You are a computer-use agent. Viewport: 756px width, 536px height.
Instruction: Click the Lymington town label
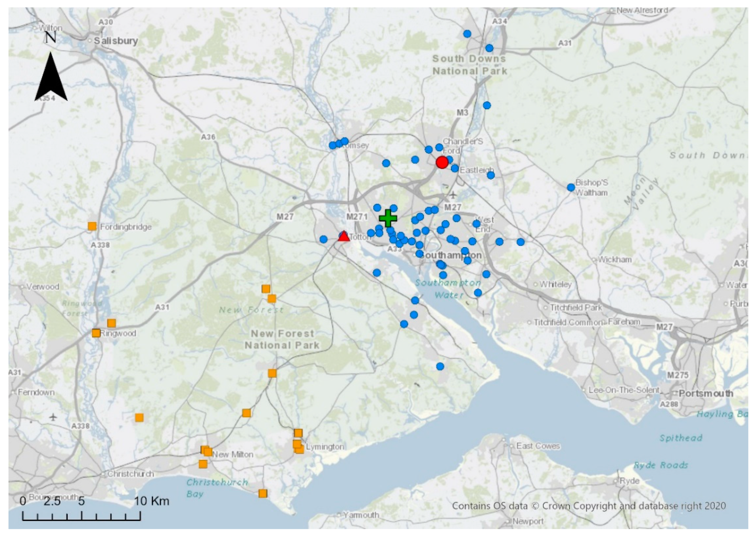click(x=325, y=447)
